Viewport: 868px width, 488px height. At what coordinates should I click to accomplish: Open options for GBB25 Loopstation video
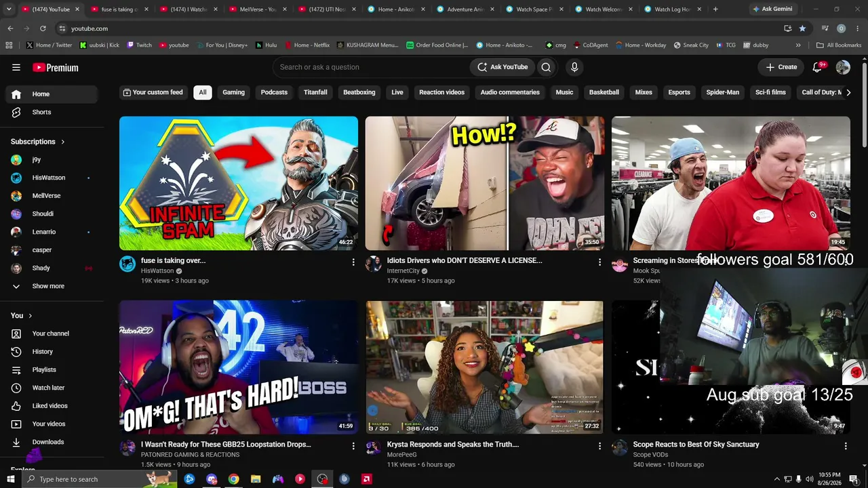353,445
